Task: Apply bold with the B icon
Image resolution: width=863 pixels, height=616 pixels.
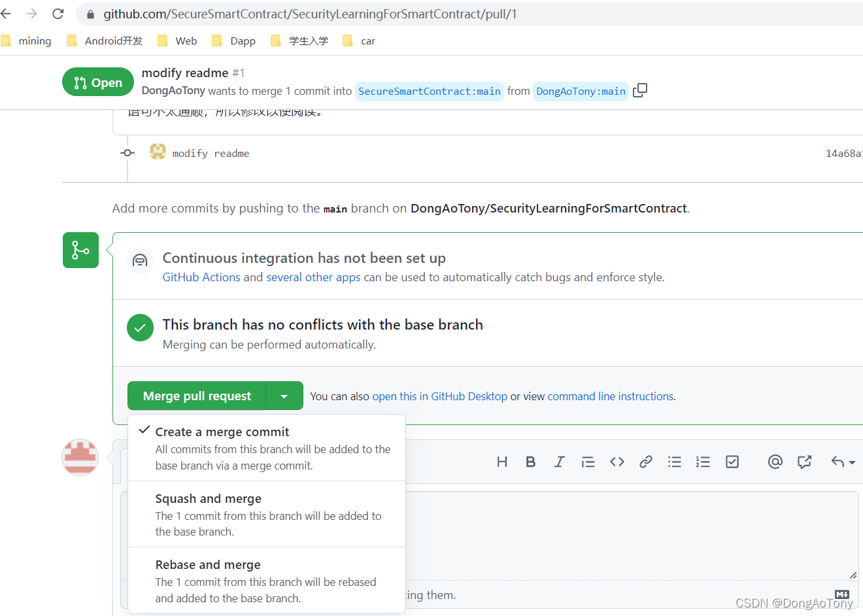Action: 531,462
